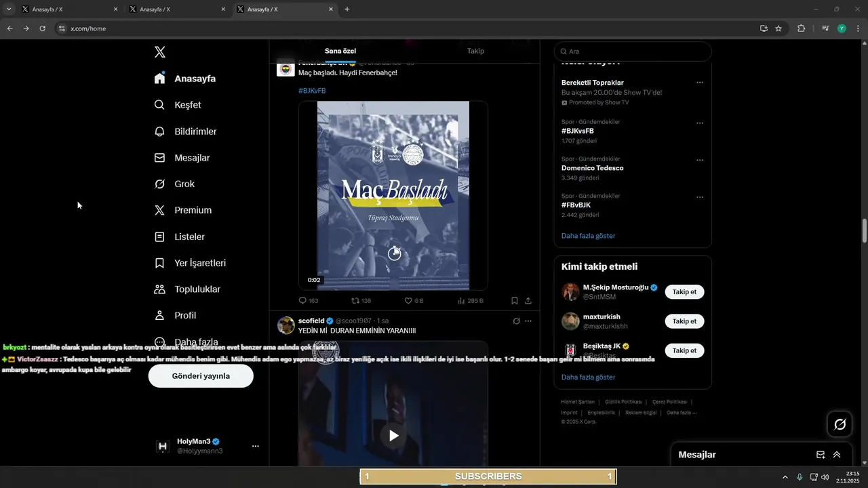Open more options for #BJKvsFB trend
Screen dimensions: 868x488
pos(700,123)
